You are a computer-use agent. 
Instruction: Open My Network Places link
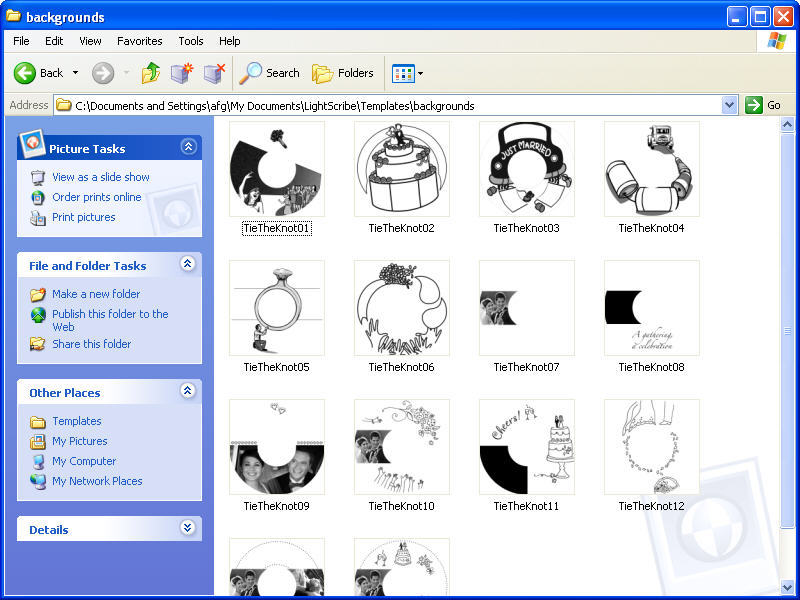coord(97,481)
